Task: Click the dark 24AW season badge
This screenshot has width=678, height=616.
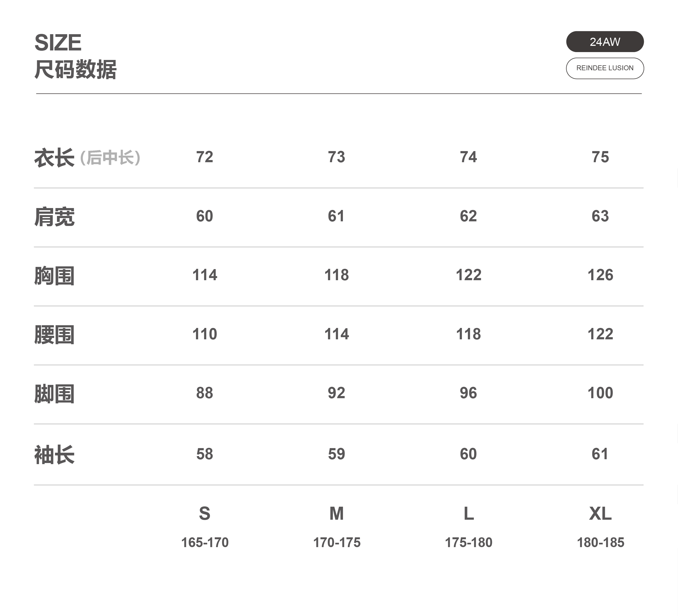Action: [x=605, y=42]
